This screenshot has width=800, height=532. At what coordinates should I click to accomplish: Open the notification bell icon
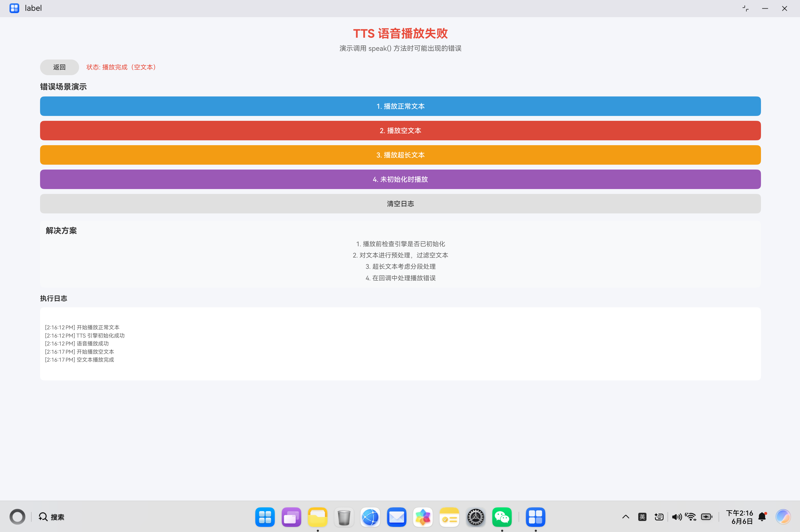762,516
